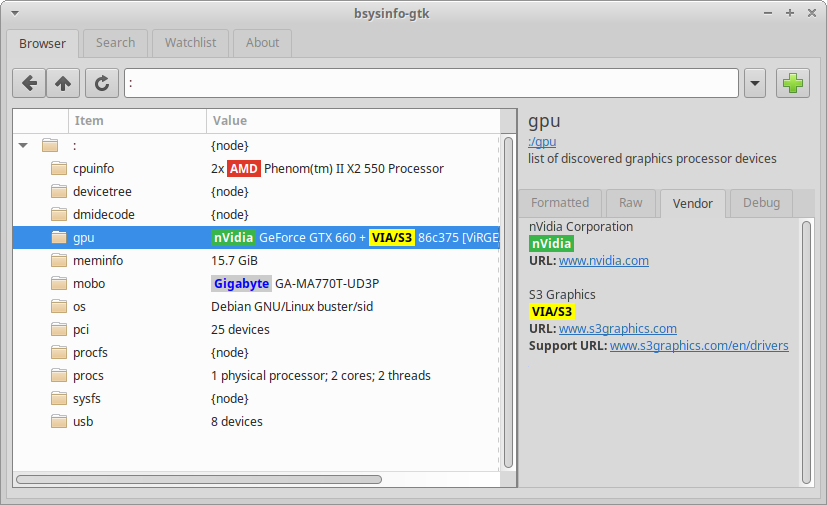
Task: Click the Item column header
Action: pyautogui.click(x=137, y=121)
